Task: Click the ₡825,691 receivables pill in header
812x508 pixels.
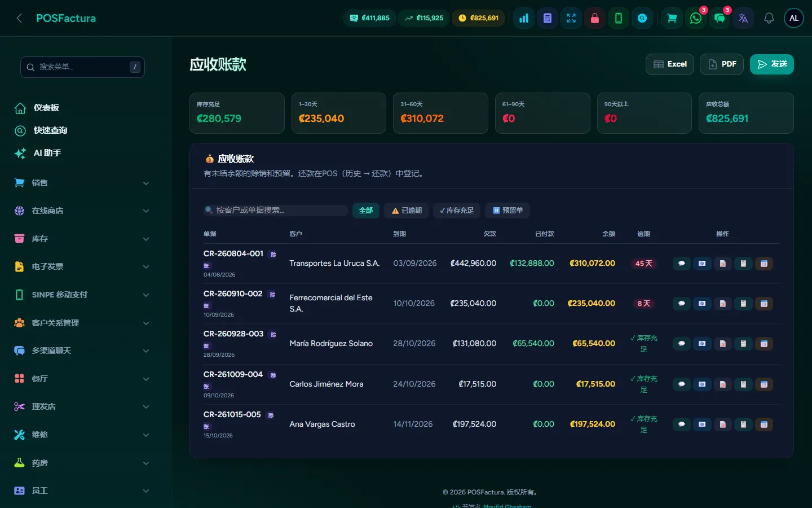Action: [x=479, y=18]
